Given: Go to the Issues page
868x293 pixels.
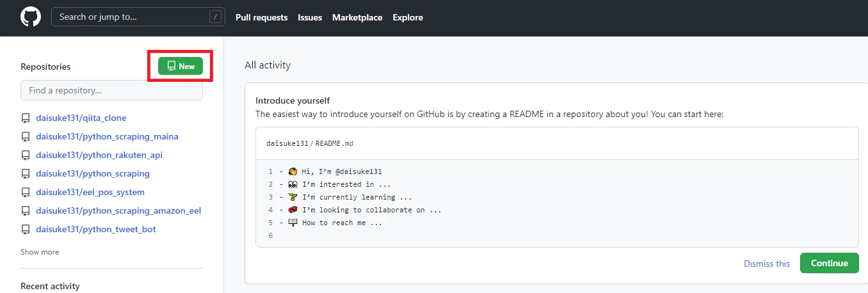Looking at the screenshot, I should pos(310,17).
